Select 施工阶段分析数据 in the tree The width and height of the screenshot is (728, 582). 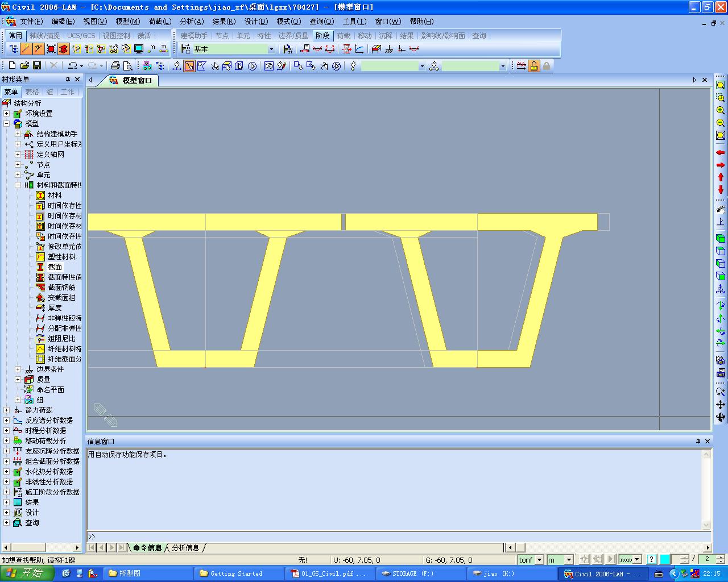click(52, 492)
